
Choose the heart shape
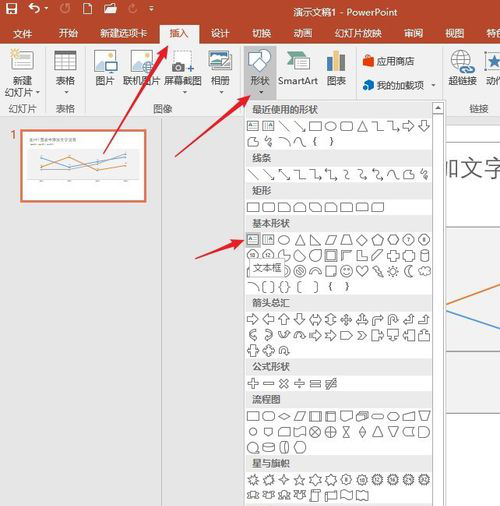tap(362, 271)
